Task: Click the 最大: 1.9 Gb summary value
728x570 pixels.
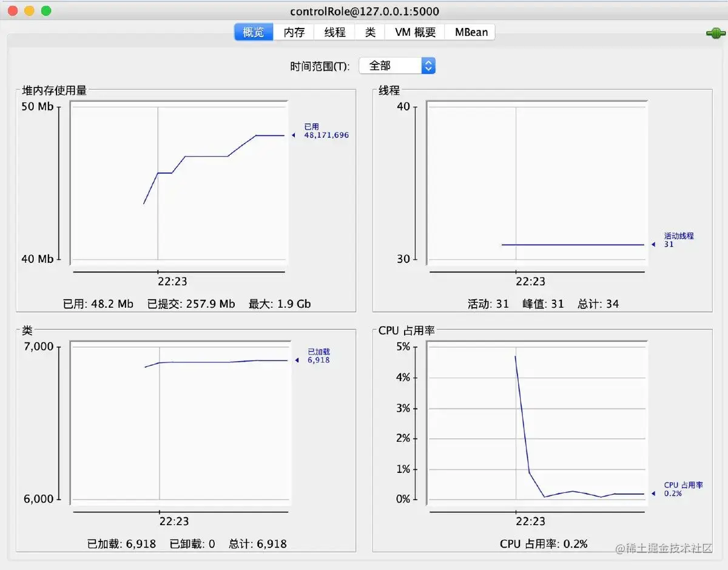Action: [280, 304]
